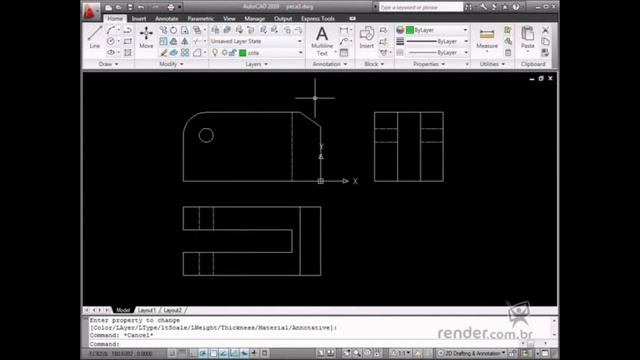The width and height of the screenshot is (640, 360).
Task: Expand the Annotation panel
Action: pyautogui.click(x=330, y=64)
